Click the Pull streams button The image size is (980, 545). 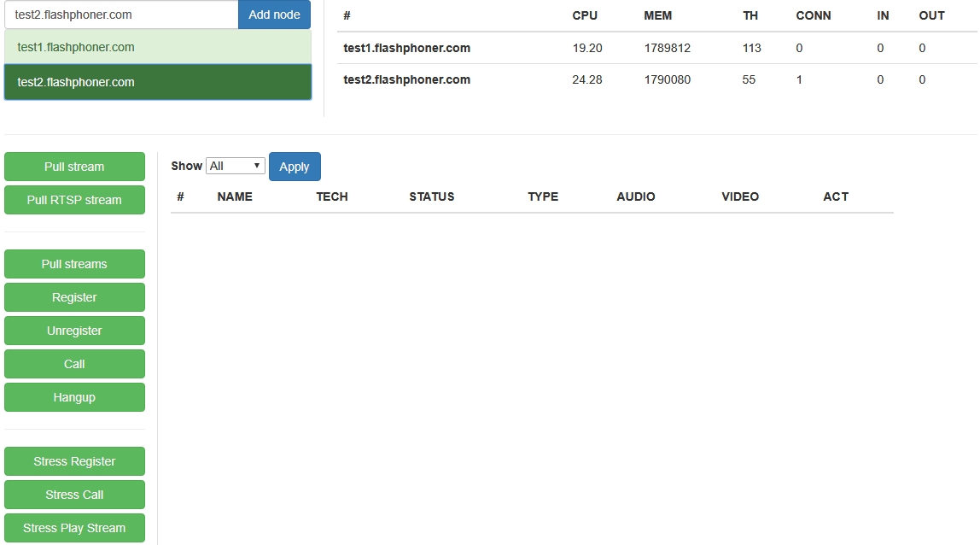click(x=74, y=264)
